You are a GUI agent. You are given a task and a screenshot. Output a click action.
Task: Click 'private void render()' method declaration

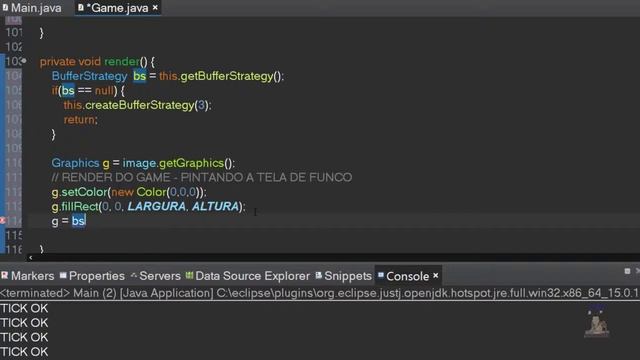pos(97,62)
